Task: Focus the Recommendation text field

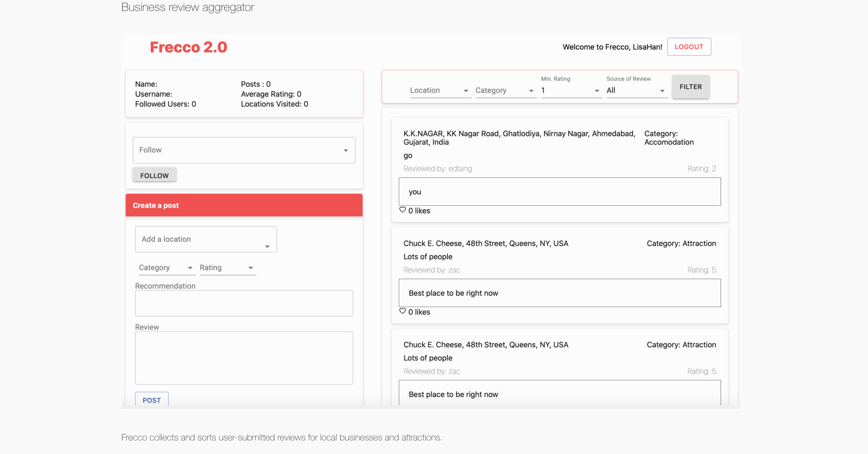Action: 244,303
